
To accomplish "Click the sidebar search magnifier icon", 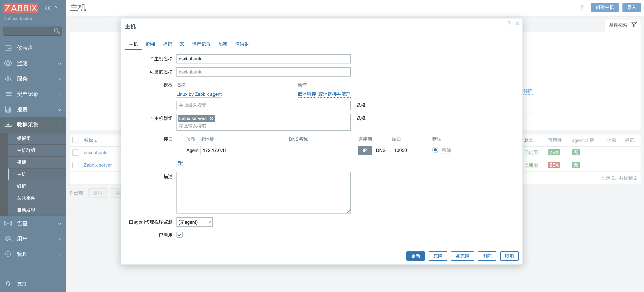I will pos(57,31).
